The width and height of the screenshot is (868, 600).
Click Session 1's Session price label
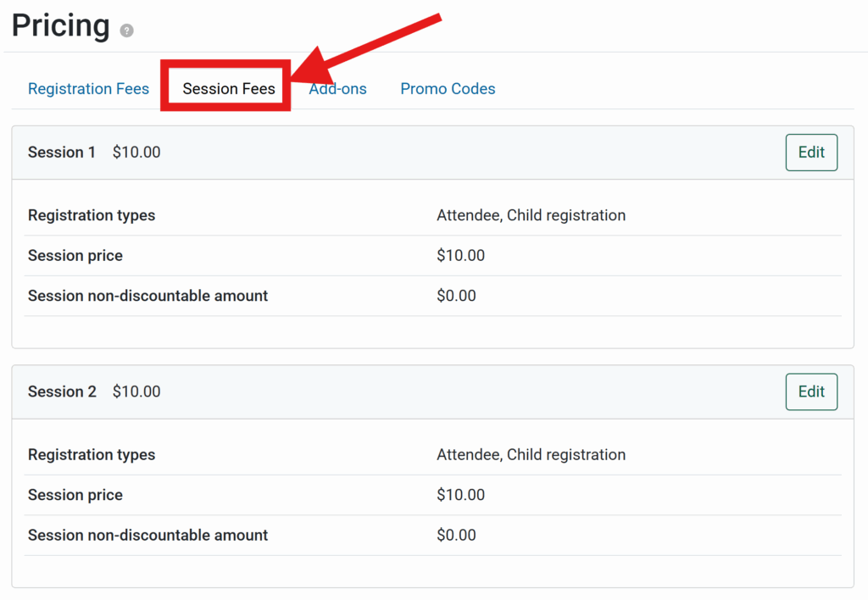pyautogui.click(x=75, y=256)
